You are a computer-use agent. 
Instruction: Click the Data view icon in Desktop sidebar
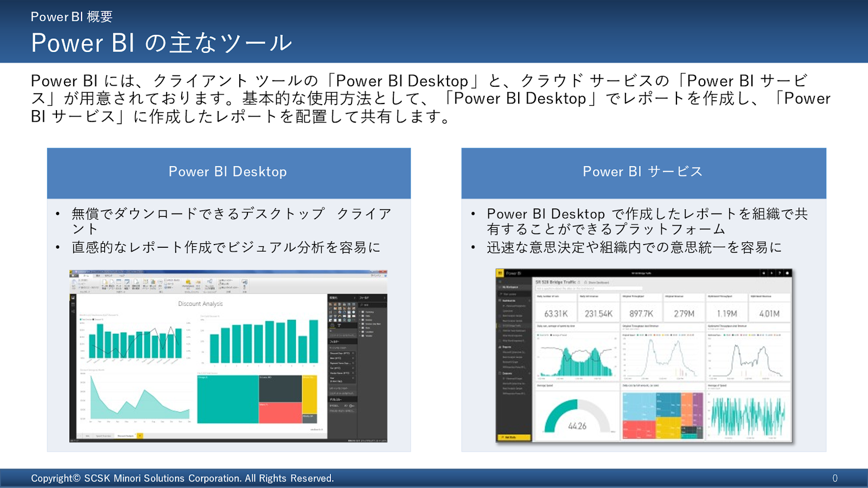(73, 305)
